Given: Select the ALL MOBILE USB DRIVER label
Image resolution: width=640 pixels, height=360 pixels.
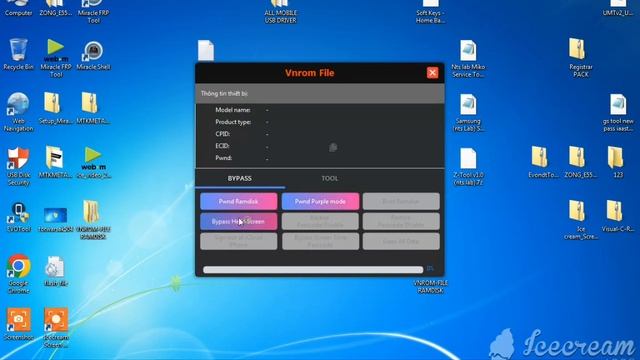Looking at the screenshot, I should click(x=280, y=16).
